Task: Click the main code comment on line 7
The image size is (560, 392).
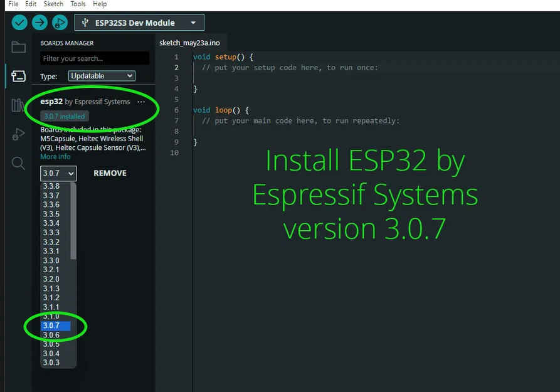Action: pyautogui.click(x=301, y=121)
